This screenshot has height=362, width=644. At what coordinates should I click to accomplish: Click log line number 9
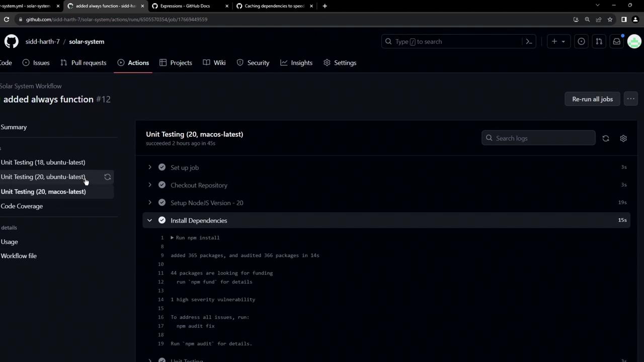(x=162, y=255)
